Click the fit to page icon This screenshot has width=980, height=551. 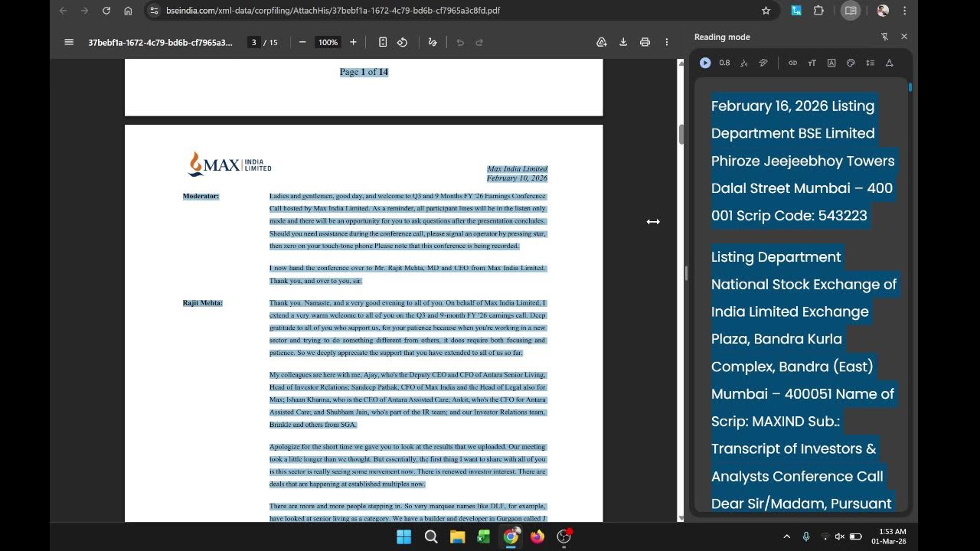click(383, 42)
